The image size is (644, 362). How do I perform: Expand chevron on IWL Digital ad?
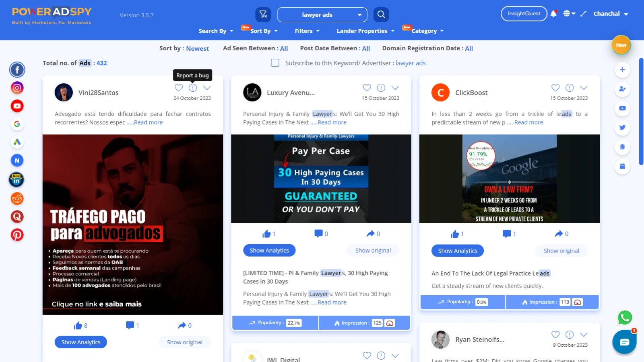tap(395, 356)
